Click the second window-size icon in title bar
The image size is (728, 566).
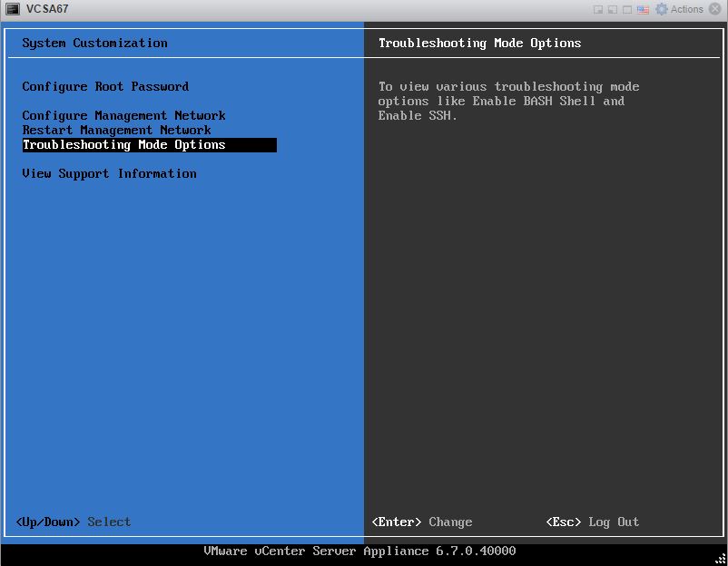point(614,9)
